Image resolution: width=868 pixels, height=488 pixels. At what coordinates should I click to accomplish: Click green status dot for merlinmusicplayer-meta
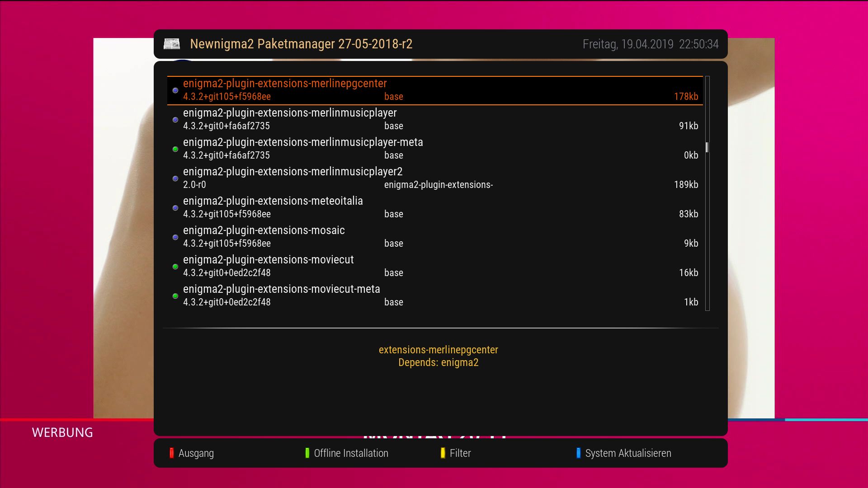pyautogui.click(x=175, y=149)
